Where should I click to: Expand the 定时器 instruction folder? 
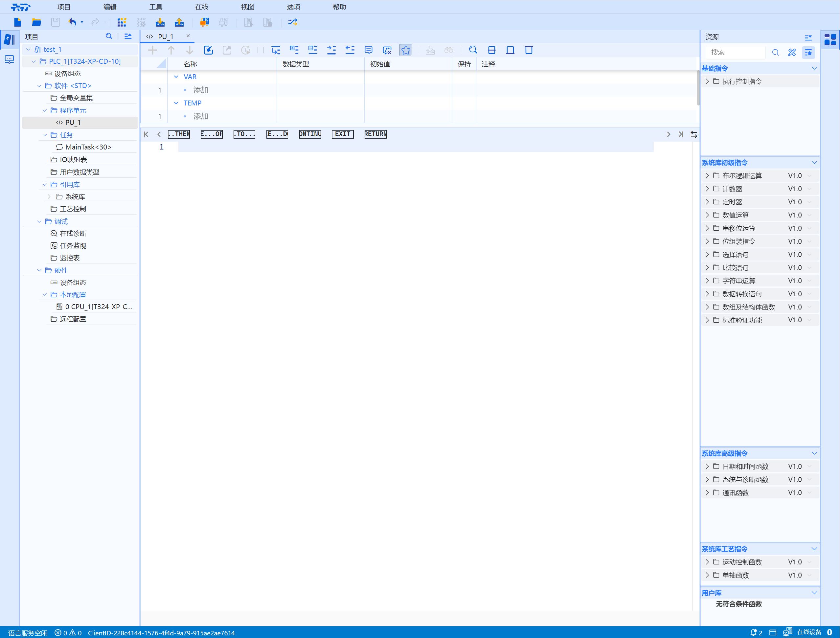click(x=707, y=202)
